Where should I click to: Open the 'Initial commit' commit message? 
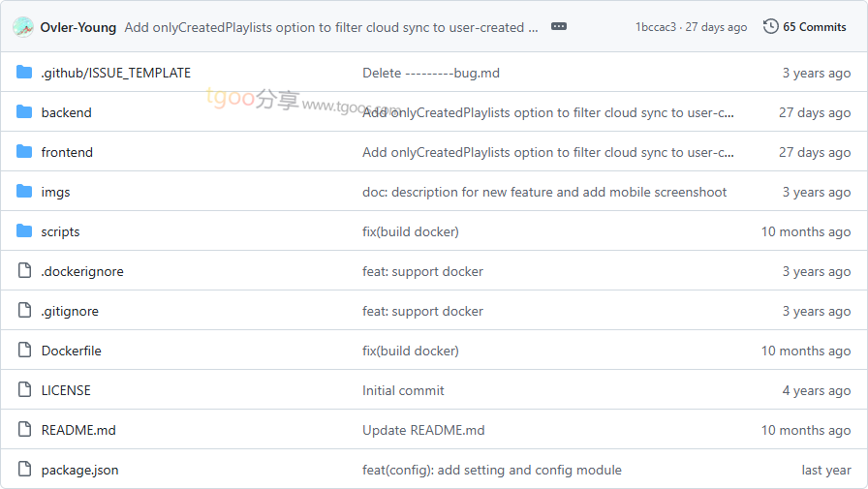(x=403, y=390)
